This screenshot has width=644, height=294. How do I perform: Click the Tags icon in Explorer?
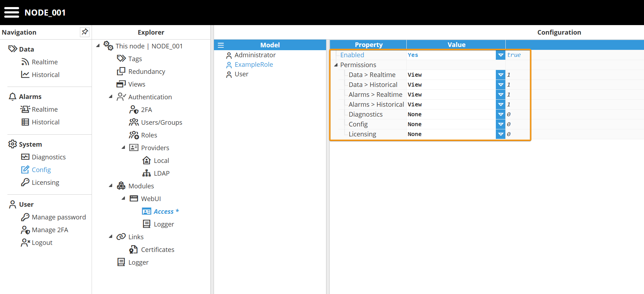pyautogui.click(x=121, y=59)
